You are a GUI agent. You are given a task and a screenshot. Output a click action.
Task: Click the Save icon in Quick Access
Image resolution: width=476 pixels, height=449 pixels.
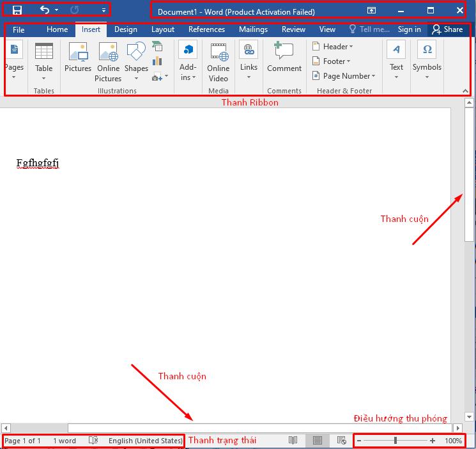click(x=17, y=10)
